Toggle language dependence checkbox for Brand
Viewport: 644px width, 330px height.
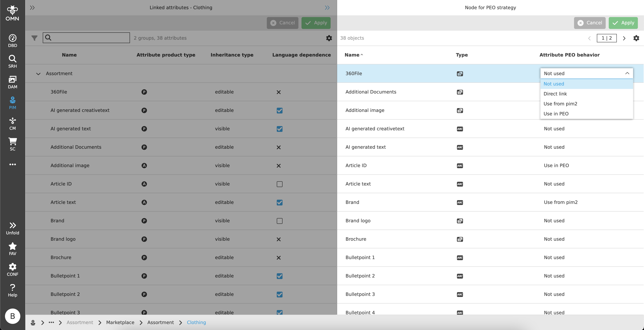(279, 221)
